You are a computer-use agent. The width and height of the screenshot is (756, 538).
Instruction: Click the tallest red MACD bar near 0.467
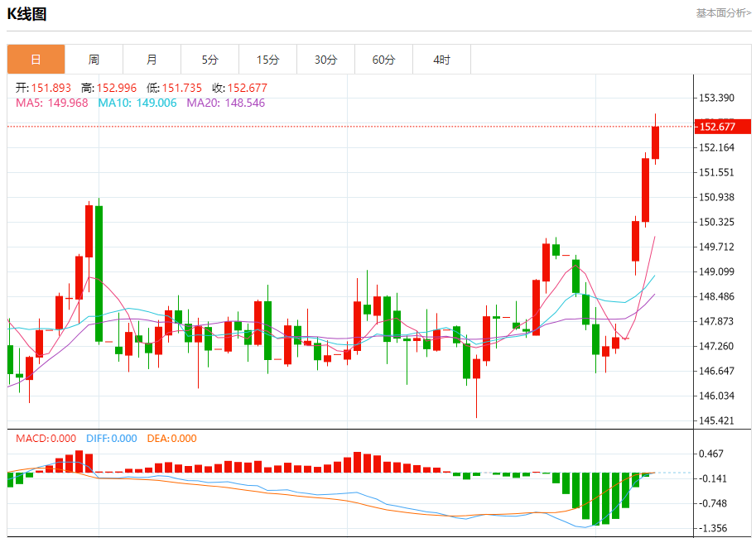coord(79,461)
